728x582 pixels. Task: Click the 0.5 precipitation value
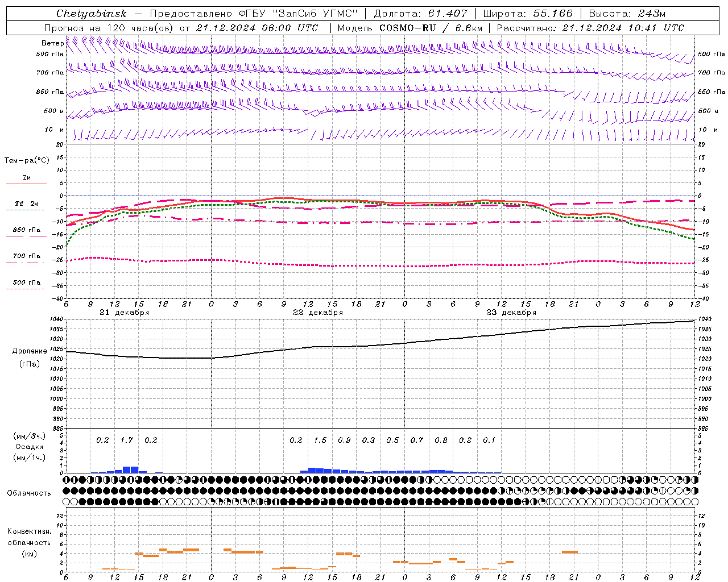392,440
